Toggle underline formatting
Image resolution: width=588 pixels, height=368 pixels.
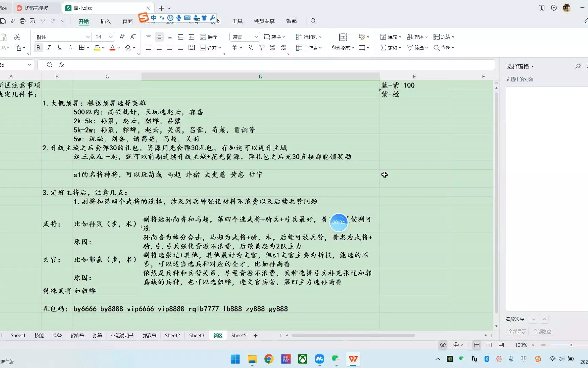pyautogui.click(x=60, y=48)
